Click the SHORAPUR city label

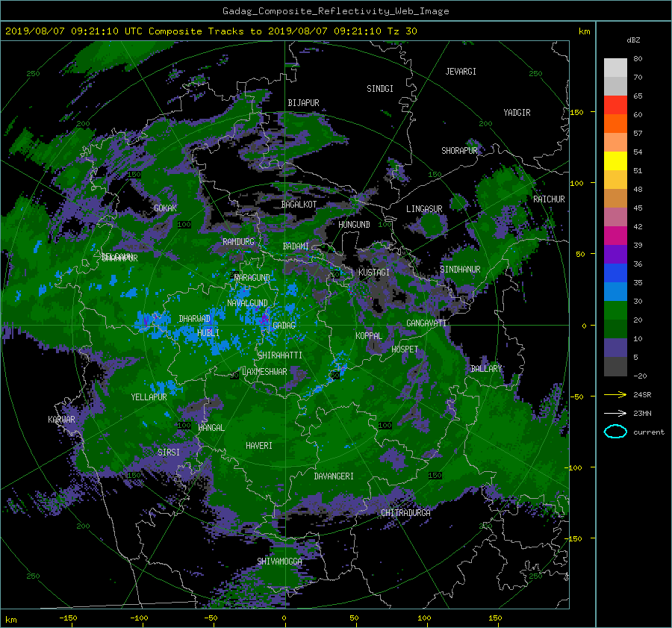pos(459,151)
